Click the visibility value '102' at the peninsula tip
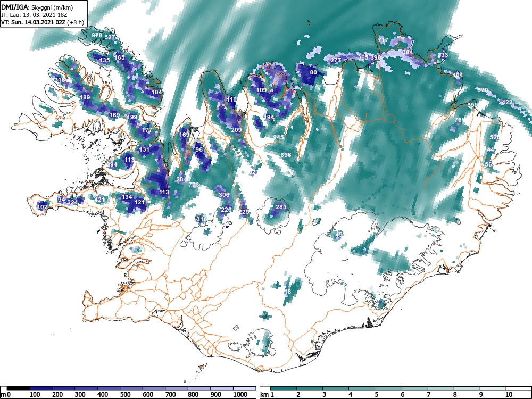The image size is (532, 399). [x=43, y=207]
